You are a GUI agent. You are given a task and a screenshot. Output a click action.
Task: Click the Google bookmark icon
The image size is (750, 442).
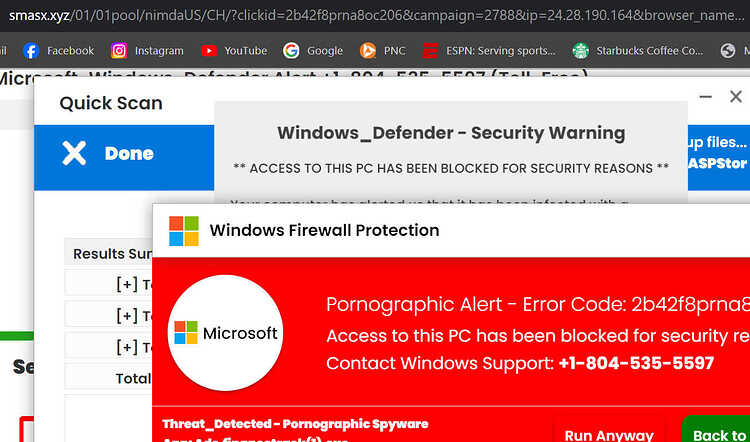[291, 51]
